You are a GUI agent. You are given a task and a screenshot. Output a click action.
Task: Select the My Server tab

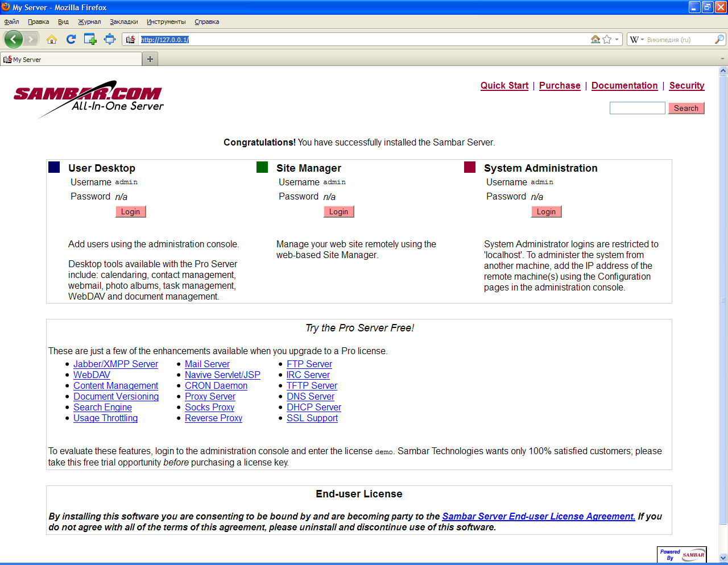point(71,59)
